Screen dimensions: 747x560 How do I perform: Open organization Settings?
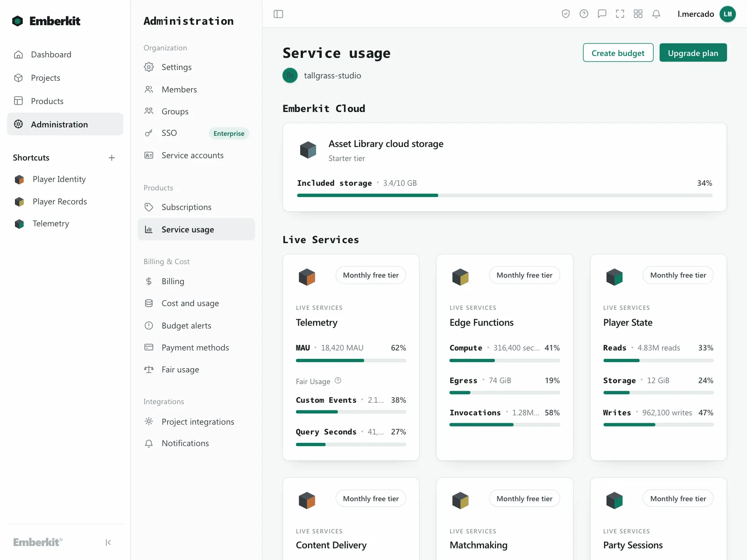click(x=196, y=67)
